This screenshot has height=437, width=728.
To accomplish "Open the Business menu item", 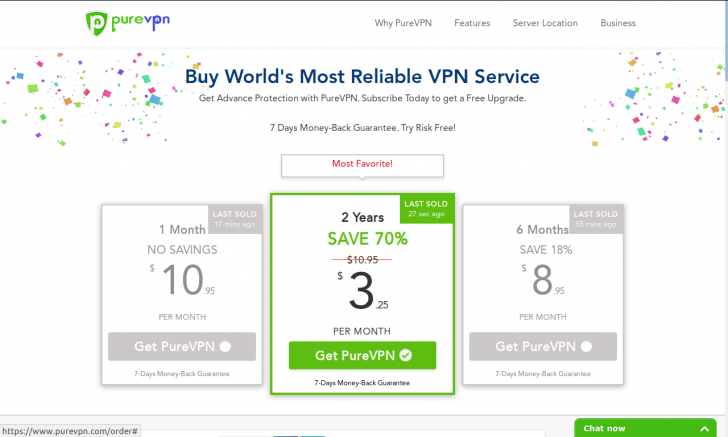I will click(618, 23).
